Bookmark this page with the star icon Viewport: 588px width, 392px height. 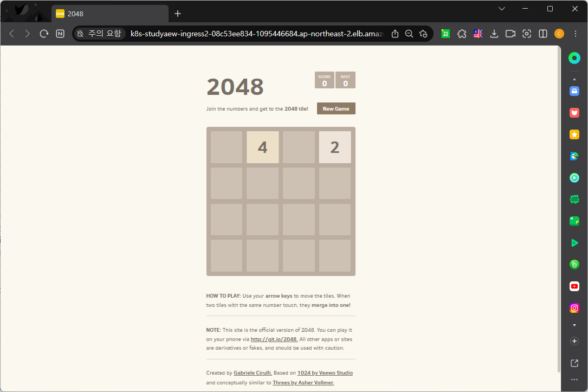(423, 34)
